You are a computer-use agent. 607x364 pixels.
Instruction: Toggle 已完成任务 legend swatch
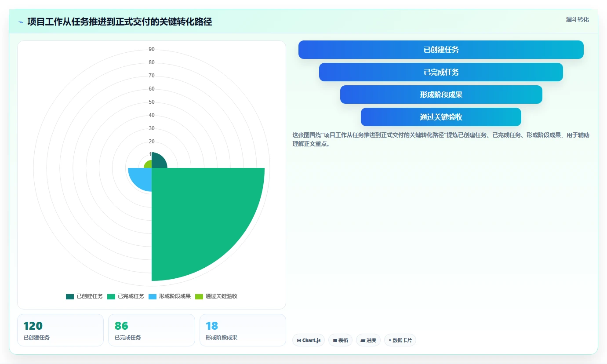111,296
